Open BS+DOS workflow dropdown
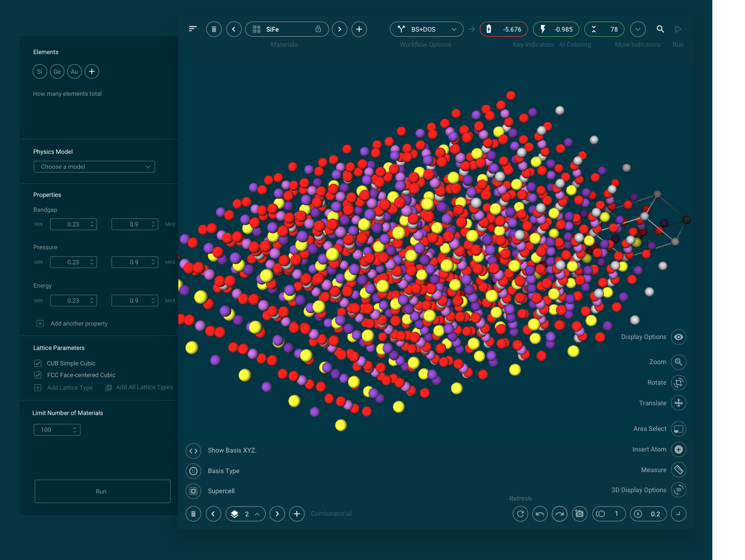This screenshot has width=745, height=560. coord(427,29)
